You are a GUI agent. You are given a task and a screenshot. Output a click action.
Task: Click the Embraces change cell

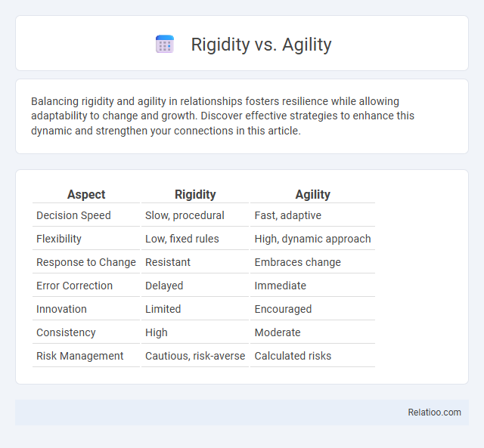tap(312, 262)
